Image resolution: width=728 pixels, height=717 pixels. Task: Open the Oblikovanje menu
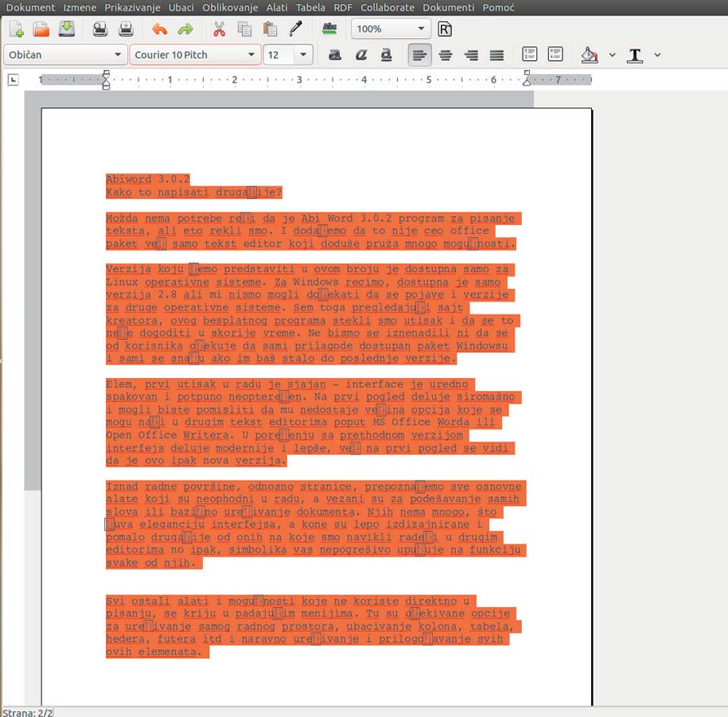[230, 7]
